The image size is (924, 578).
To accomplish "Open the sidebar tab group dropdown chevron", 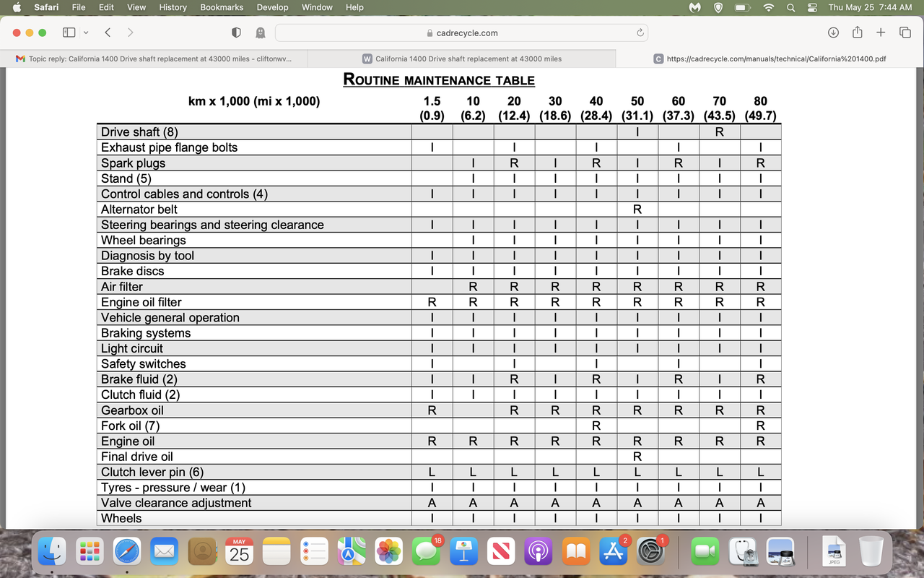I will coord(86,33).
